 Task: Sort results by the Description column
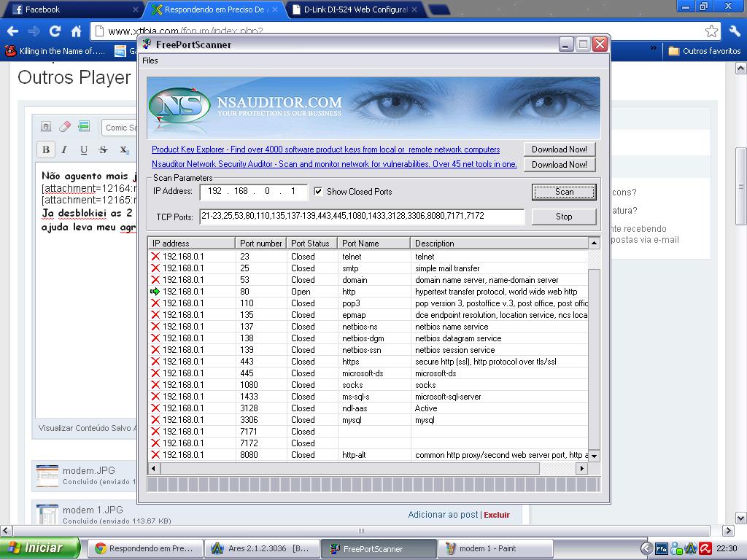pos(500,244)
